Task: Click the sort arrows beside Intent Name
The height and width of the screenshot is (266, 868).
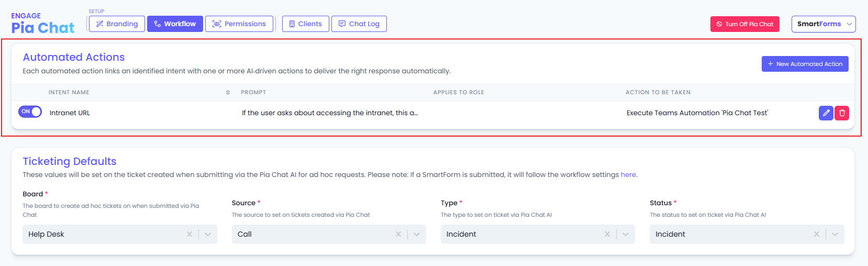Action: tap(228, 92)
